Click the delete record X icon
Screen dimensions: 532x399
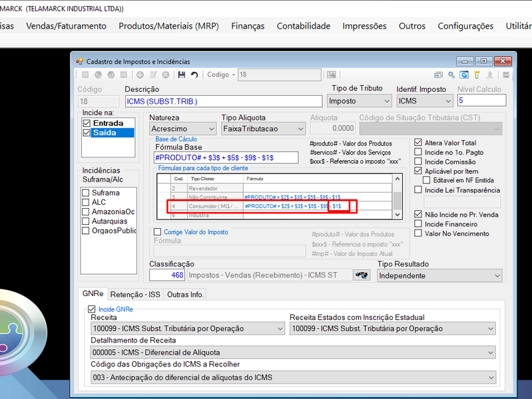click(x=166, y=74)
